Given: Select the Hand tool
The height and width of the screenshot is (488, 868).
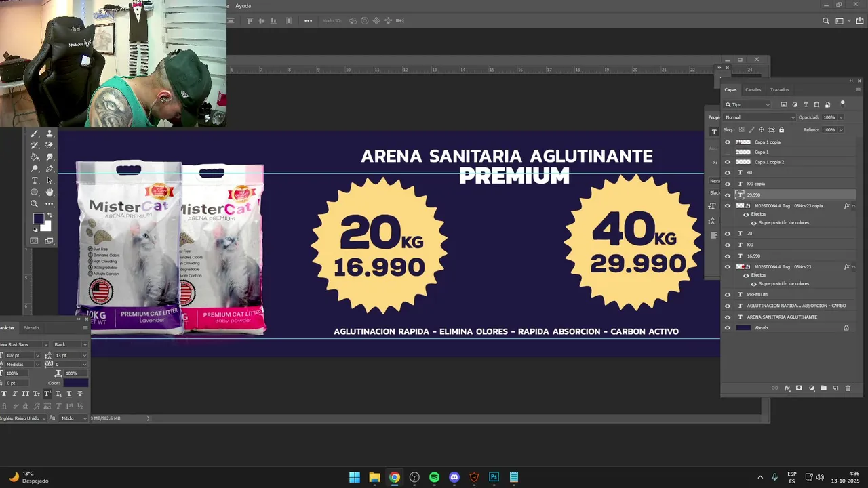Looking at the screenshot, I should tap(50, 192).
